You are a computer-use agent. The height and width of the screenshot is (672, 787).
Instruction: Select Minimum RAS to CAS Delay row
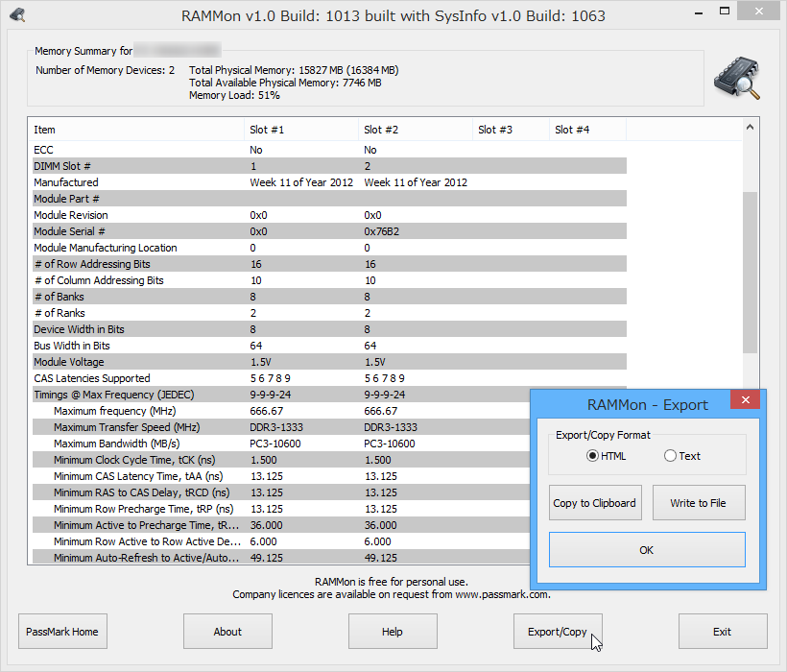pos(281,492)
